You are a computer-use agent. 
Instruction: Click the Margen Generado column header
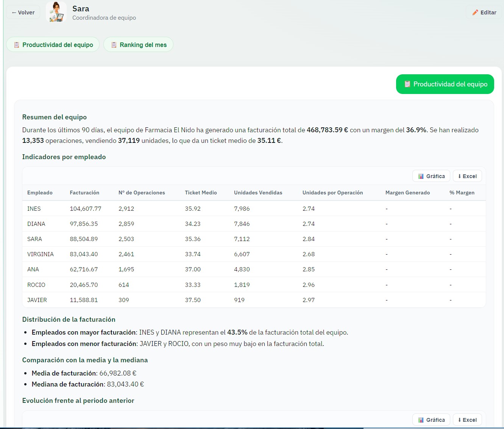[407, 193]
